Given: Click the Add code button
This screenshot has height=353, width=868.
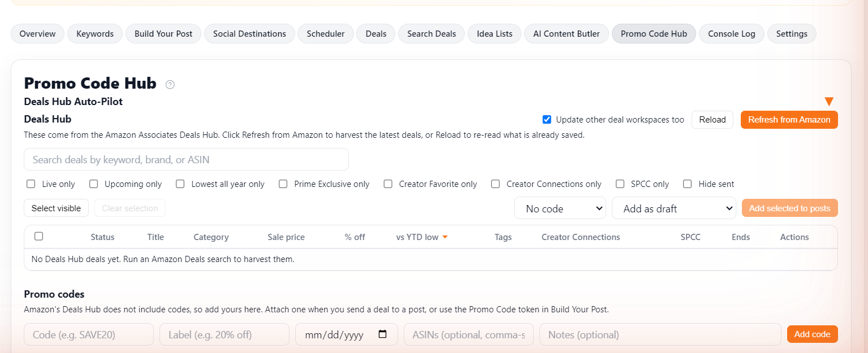Looking at the screenshot, I should tap(813, 334).
